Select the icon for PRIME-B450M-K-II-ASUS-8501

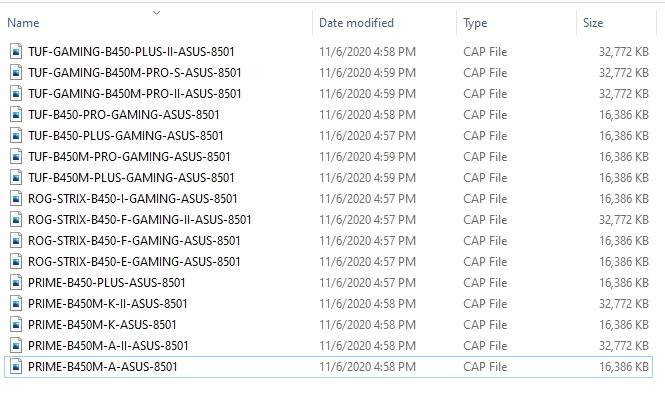(x=15, y=303)
